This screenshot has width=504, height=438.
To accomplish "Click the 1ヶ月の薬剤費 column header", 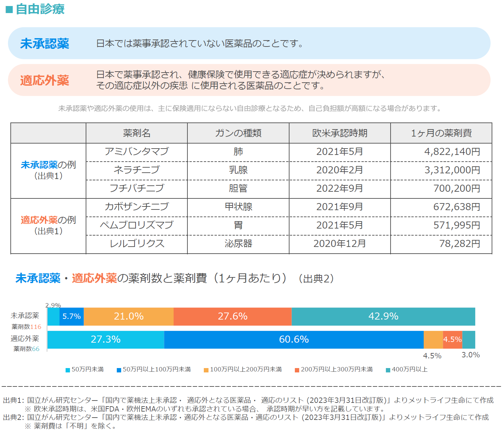I will pos(441,133).
